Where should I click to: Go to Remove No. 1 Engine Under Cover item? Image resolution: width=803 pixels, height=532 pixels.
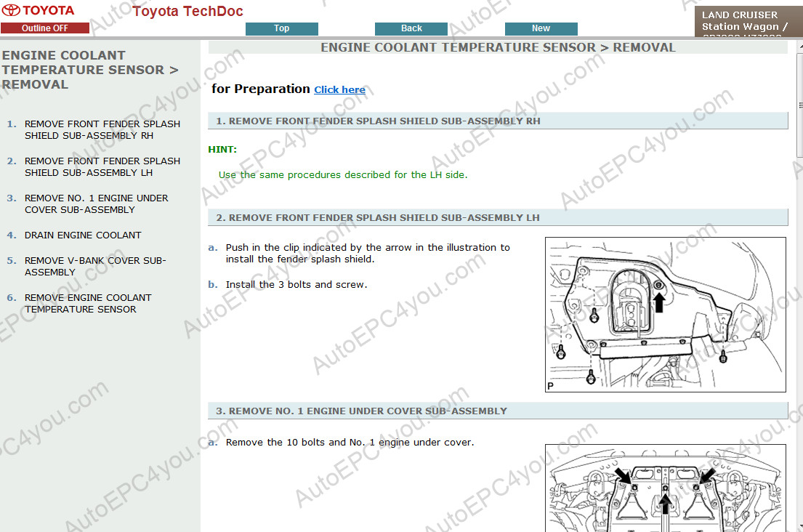tap(96, 203)
